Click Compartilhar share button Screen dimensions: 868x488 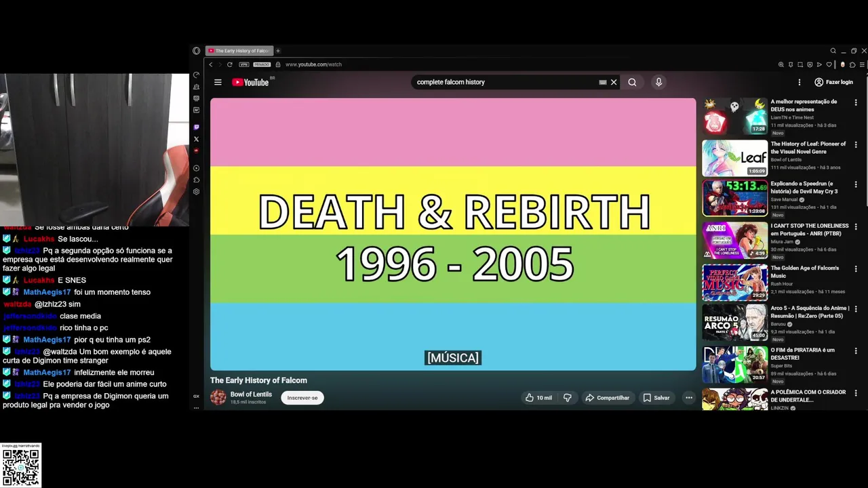[x=608, y=398]
